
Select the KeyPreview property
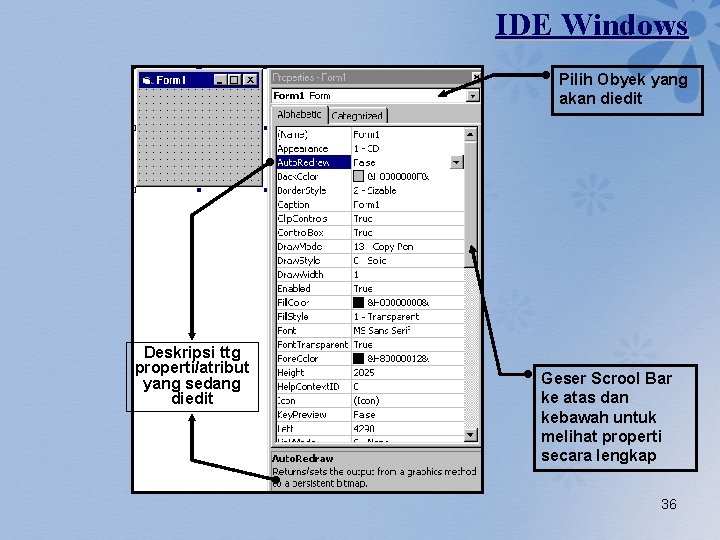click(x=314, y=415)
